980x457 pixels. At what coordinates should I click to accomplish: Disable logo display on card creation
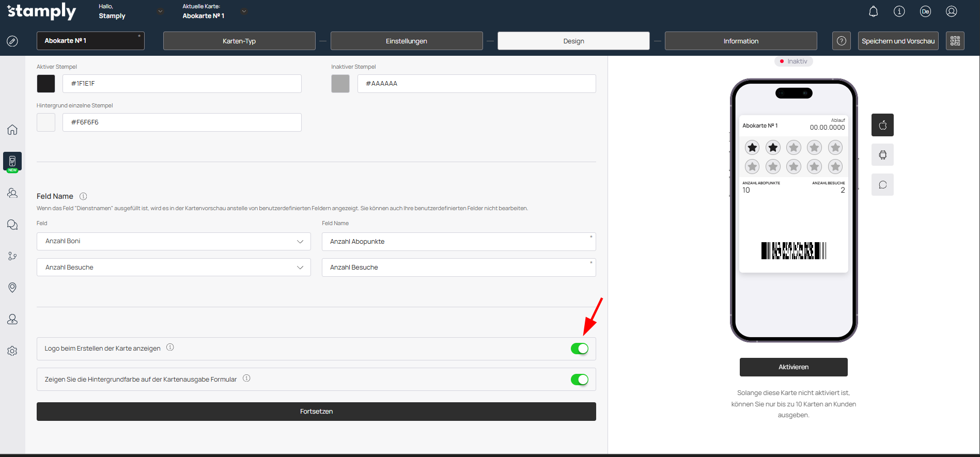(x=579, y=349)
